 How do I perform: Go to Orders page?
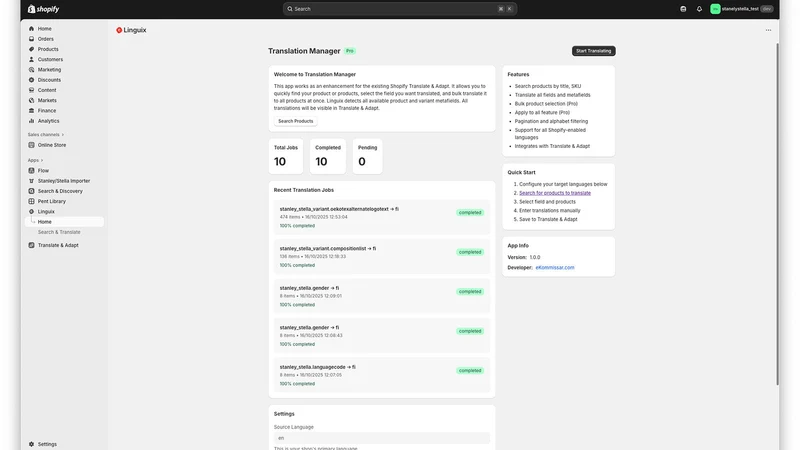[45, 39]
